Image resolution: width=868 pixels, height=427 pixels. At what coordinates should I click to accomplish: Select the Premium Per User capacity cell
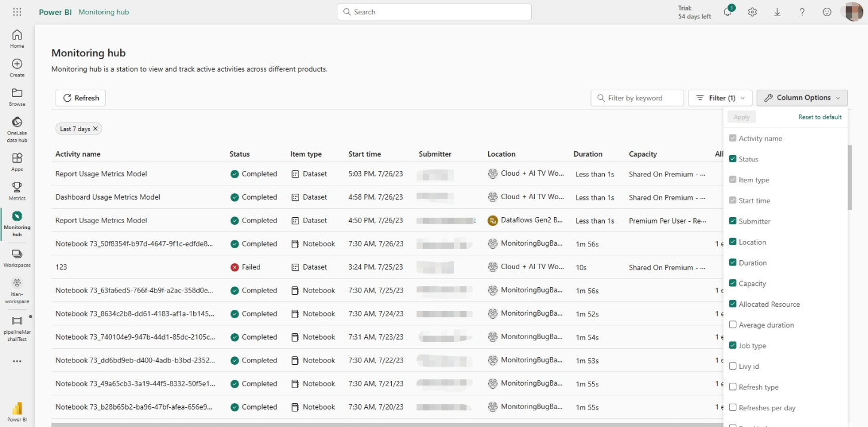coord(668,221)
